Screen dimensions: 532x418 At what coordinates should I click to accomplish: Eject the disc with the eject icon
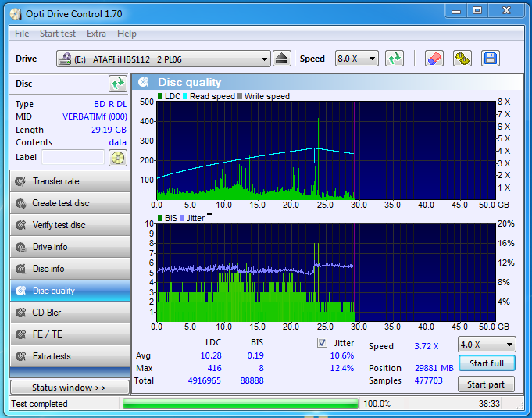tap(281, 59)
